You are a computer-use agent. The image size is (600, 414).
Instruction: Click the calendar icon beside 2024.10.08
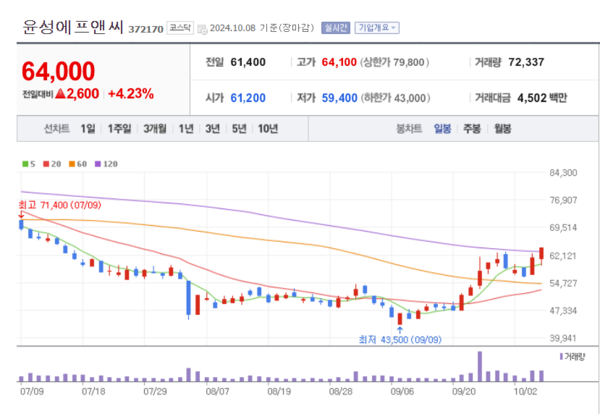203,29
